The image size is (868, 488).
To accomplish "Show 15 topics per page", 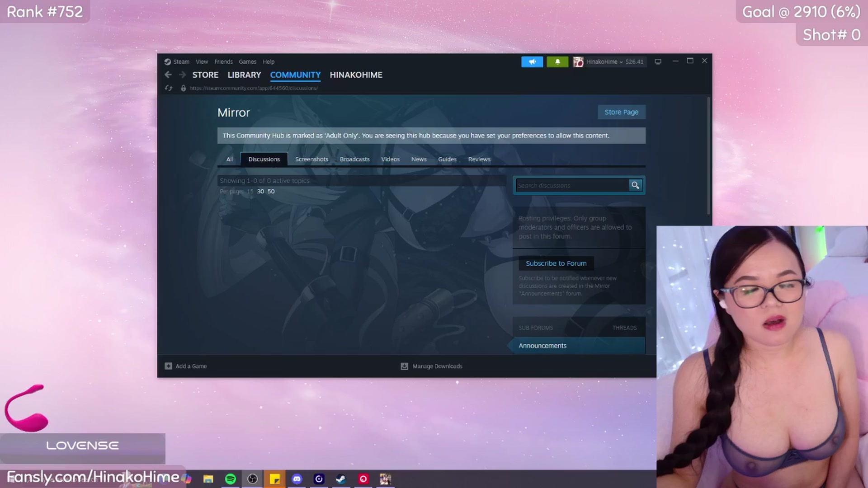I will [x=250, y=192].
